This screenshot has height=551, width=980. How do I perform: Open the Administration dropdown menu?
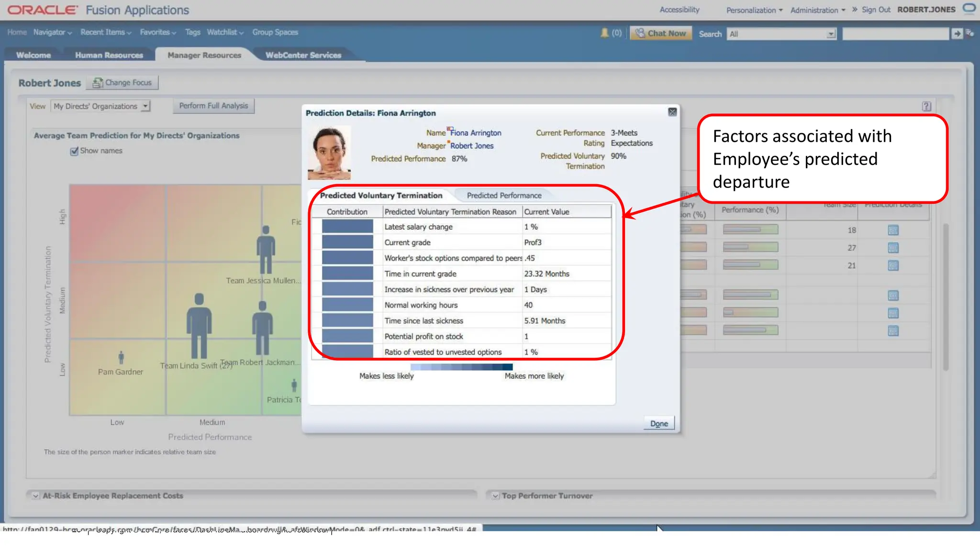click(818, 10)
